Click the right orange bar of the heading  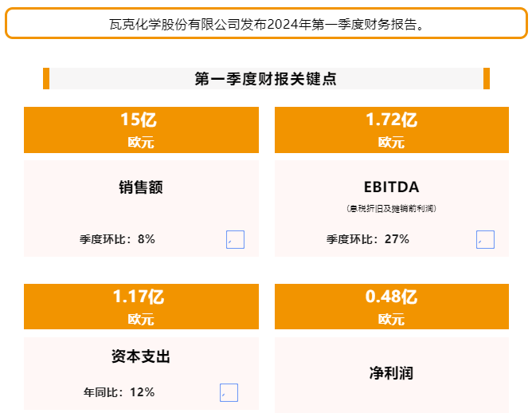pyautogui.click(x=486, y=78)
